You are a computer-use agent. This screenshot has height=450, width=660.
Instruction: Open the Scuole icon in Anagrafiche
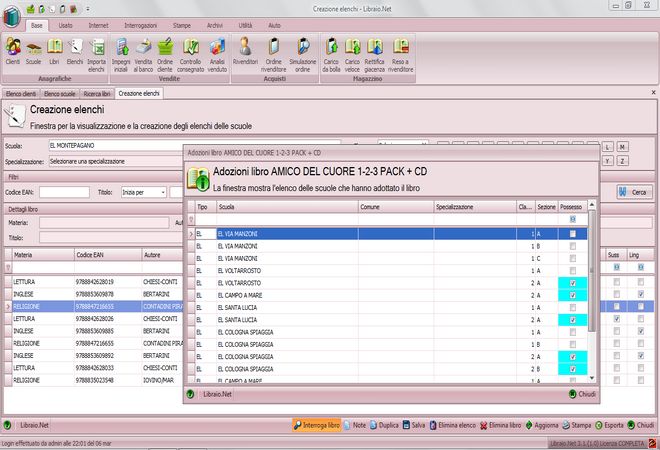(x=34, y=51)
